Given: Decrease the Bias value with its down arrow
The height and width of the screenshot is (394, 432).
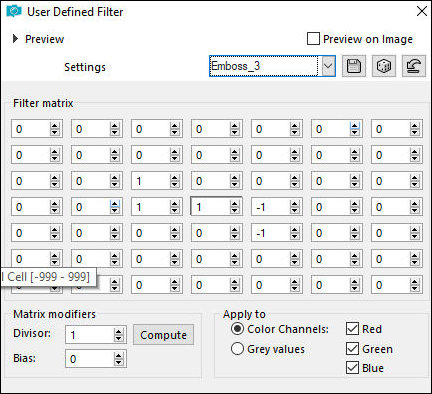Looking at the screenshot, I should coord(119,362).
